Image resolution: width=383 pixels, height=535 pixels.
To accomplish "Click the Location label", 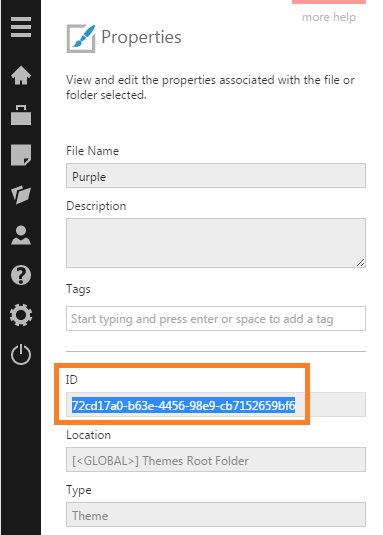I will click(x=88, y=435).
